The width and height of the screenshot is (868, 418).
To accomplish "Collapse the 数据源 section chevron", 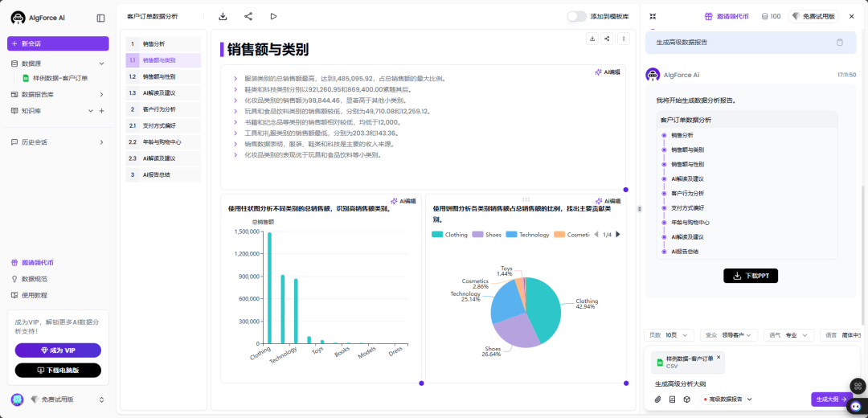I will (101, 64).
